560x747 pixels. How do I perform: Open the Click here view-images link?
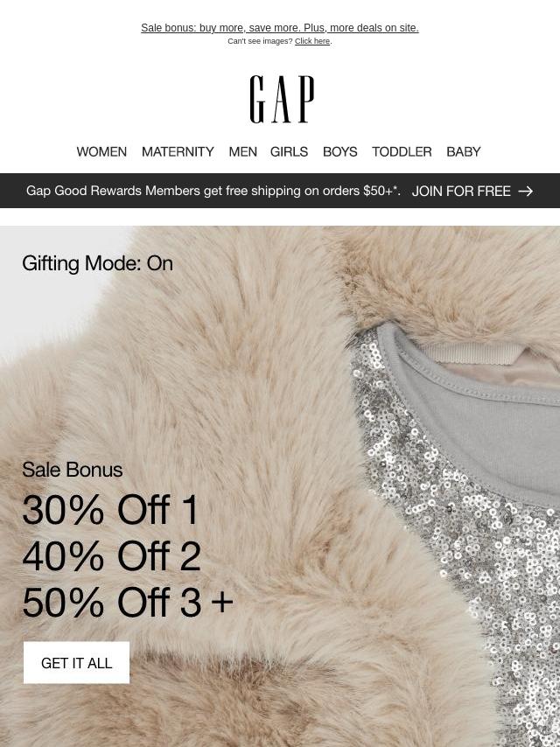point(312,41)
